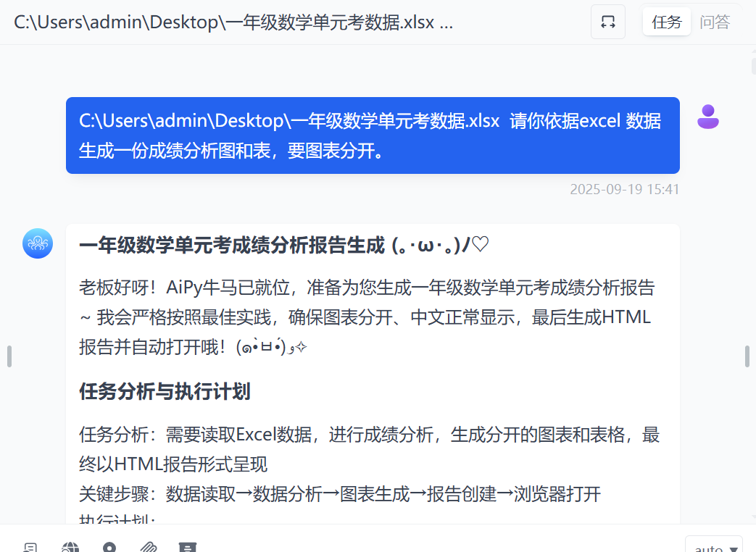Click the paperclip attachment icon
The image size is (756, 552).
pyautogui.click(x=149, y=547)
